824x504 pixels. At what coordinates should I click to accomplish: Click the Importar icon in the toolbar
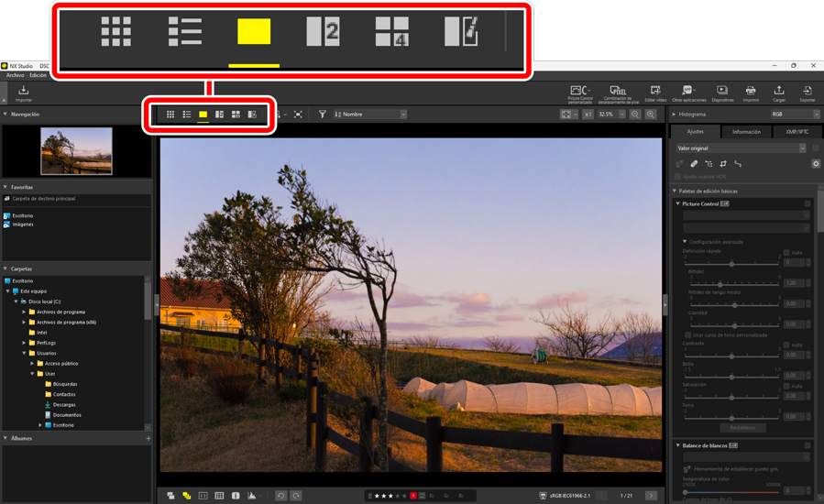(23, 93)
